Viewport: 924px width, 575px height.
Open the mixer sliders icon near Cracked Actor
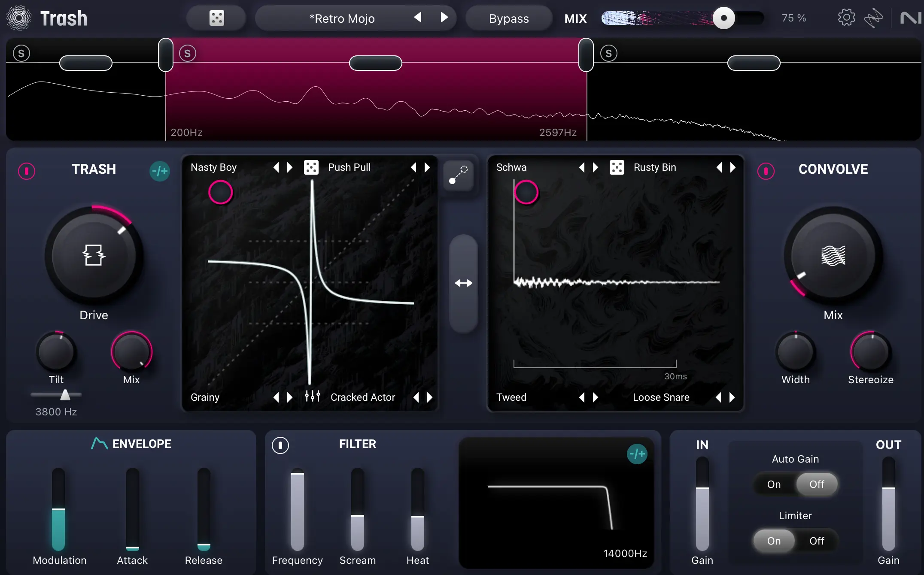point(312,396)
